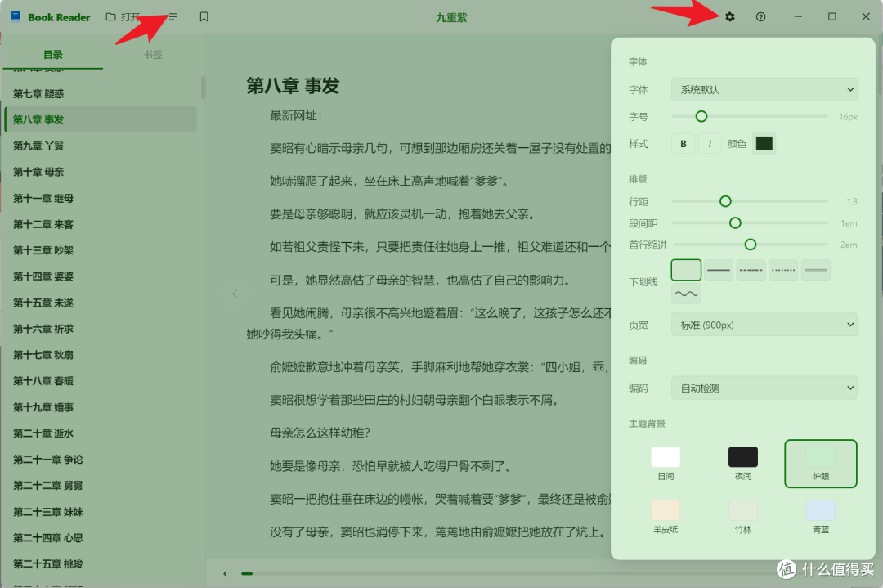Adjust the 段间距 paragraph spacing slider
The height and width of the screenshot is (588, 883).
[750, 223]
